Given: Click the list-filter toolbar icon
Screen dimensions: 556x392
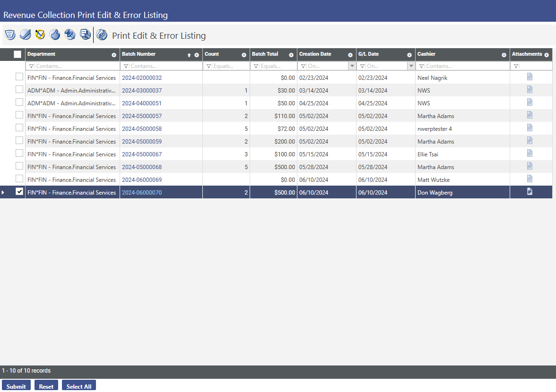Looking at the screenshot, I should pos(10,34).
